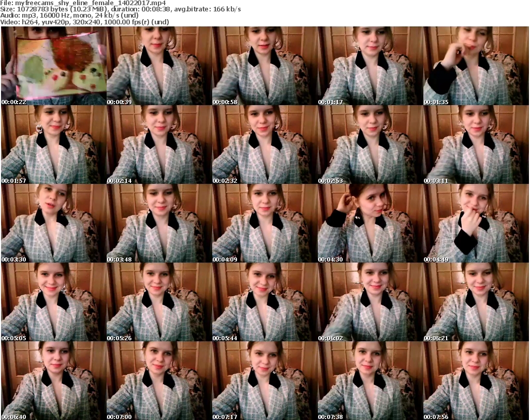The width and height of the screenshot is (530, 420).
Task: Pick the frame timestamped 00:04:09
Action: coord(264,224)
